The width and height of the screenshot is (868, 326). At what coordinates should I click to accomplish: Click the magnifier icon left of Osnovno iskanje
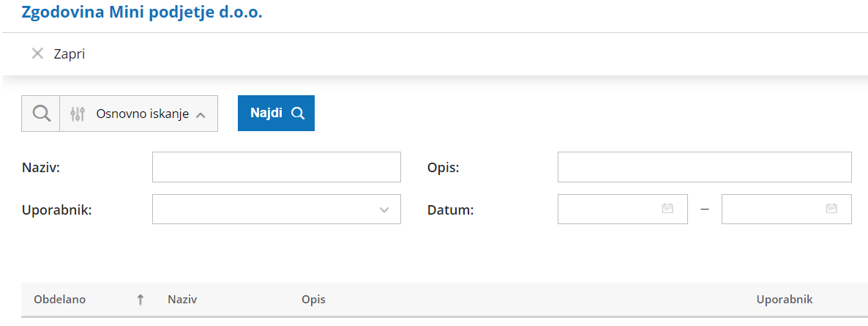(x=41, y=114)
